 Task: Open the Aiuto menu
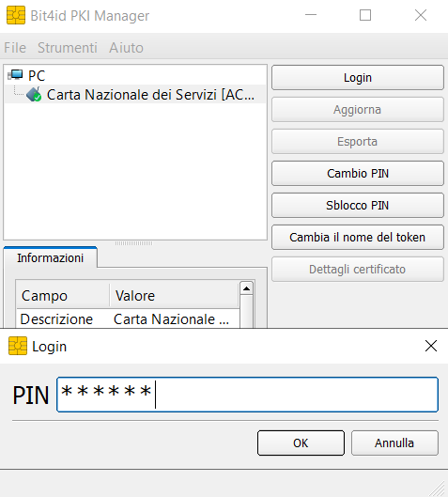click(126, 48)
